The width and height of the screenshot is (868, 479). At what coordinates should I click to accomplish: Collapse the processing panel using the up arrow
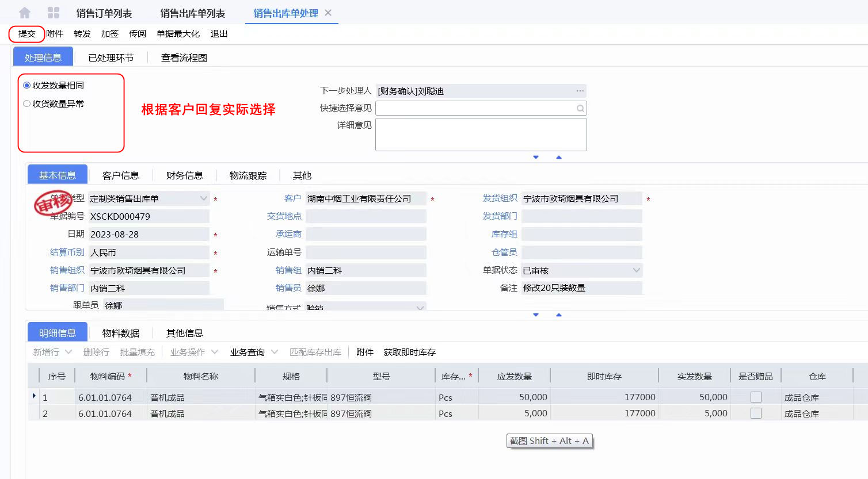pyautogui.click(x=558, y=157)
